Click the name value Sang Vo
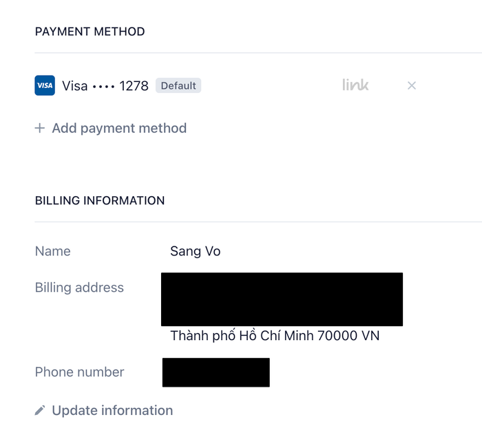Screen dimensions: 482x448 pyautogui.click(x=195, y=251)
